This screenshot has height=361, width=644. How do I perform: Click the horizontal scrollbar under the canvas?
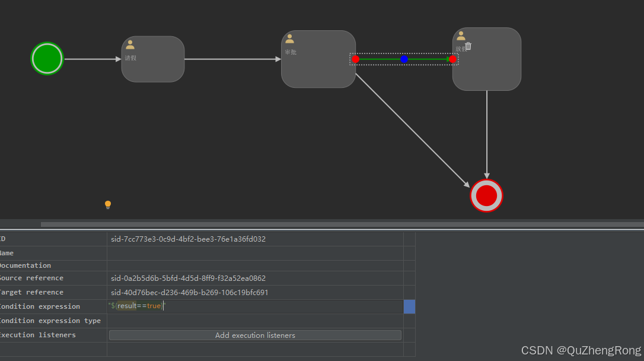tap(343, 224)
